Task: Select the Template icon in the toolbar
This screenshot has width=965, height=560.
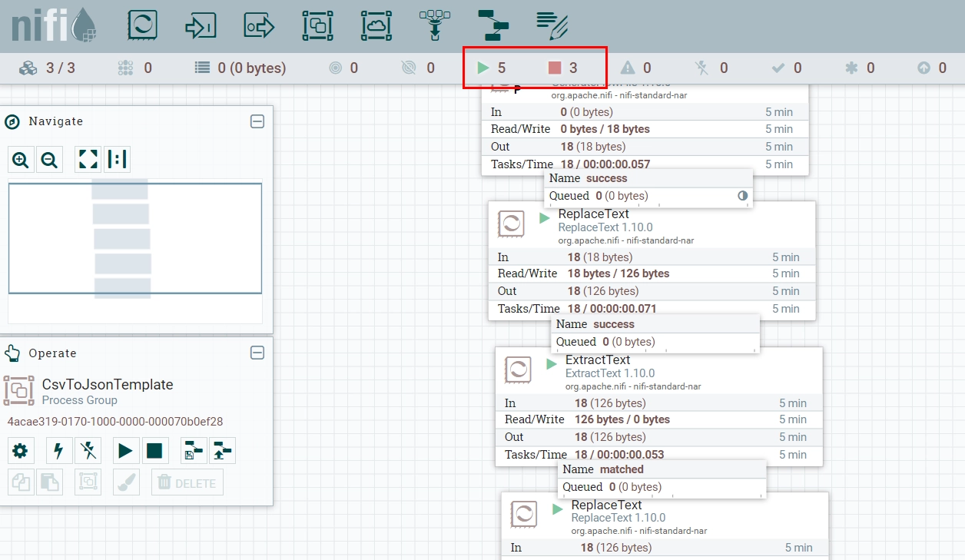Action: point(493,25)
